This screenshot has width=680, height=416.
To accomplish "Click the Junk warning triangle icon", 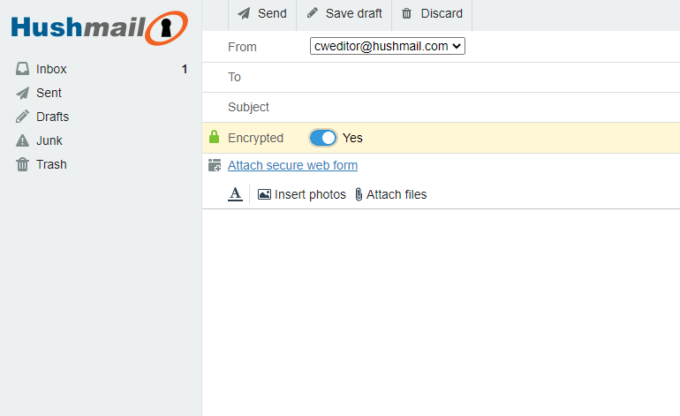I will [22, 141].
